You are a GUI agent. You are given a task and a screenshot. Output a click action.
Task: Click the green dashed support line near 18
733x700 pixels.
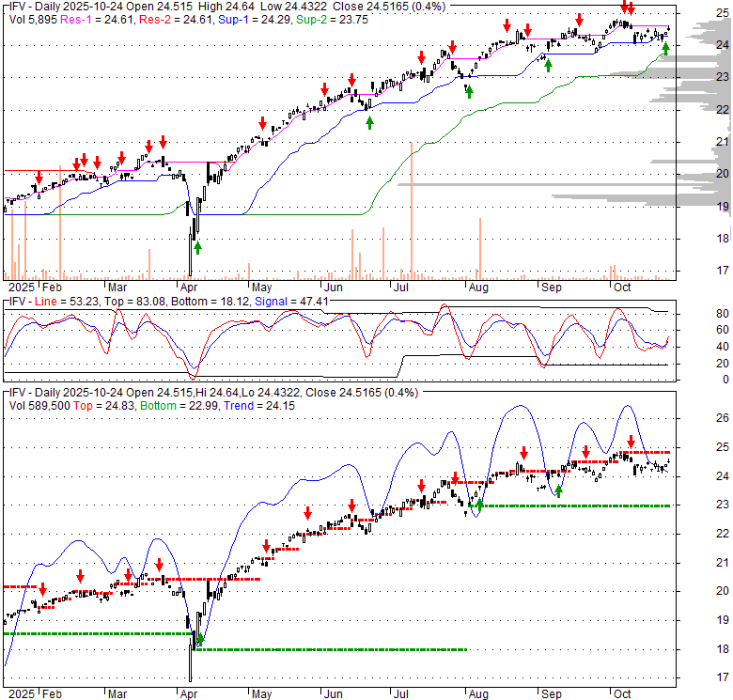click(329, 649)
